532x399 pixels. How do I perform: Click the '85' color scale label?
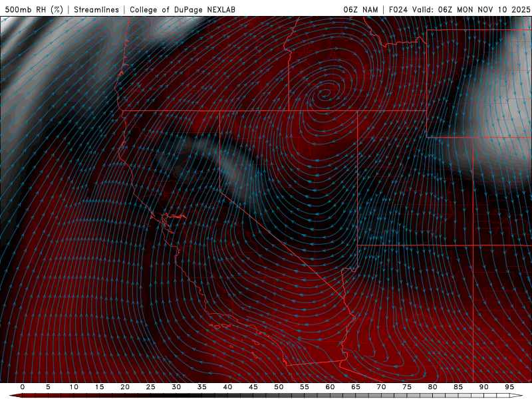(x=458, y=387)
